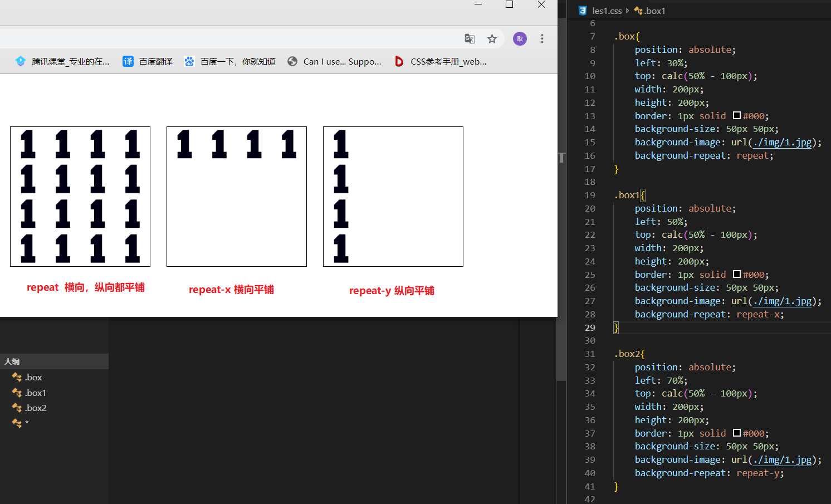Select .box2 in the outline panel

36,408
